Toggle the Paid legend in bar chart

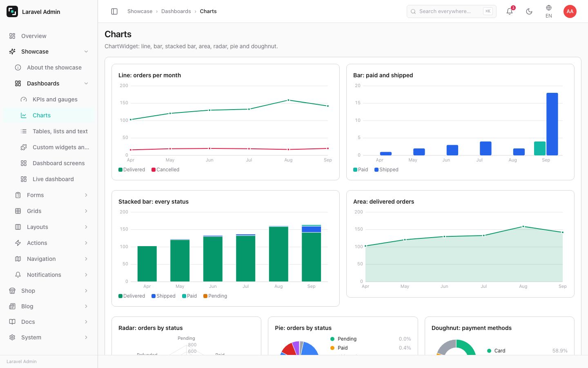click(361, 170)
